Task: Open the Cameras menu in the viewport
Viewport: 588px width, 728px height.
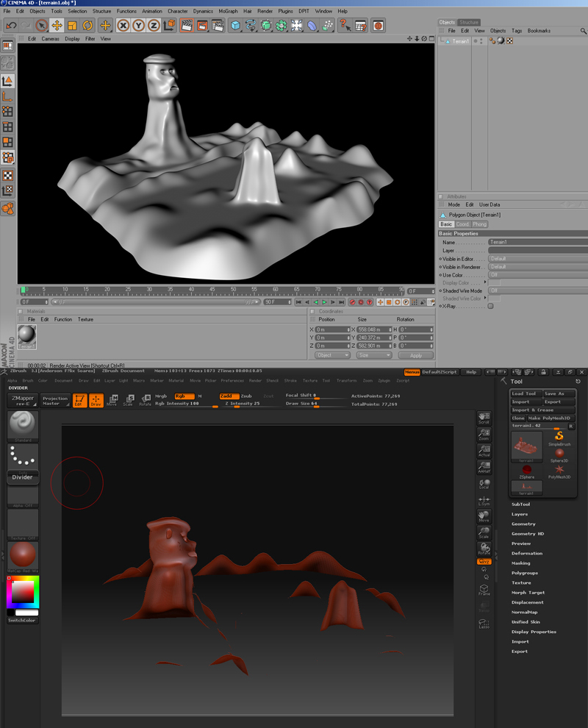Action: [50, 39]
